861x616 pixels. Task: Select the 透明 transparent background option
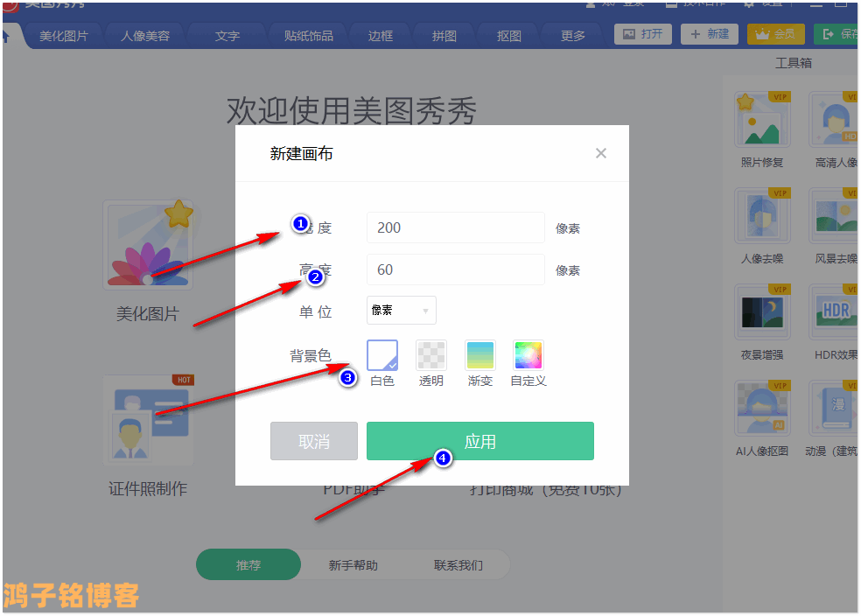point(431,355)
